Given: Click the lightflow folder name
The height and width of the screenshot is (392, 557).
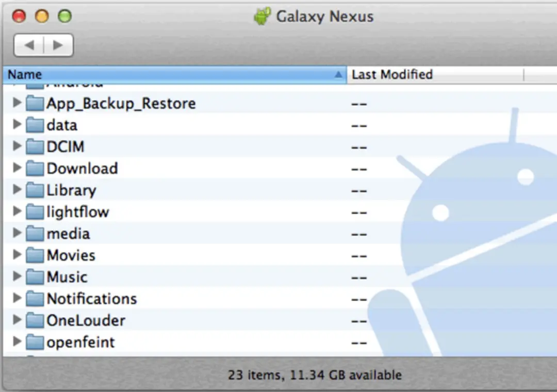Looking at the screenshot, I should [78, 212].
